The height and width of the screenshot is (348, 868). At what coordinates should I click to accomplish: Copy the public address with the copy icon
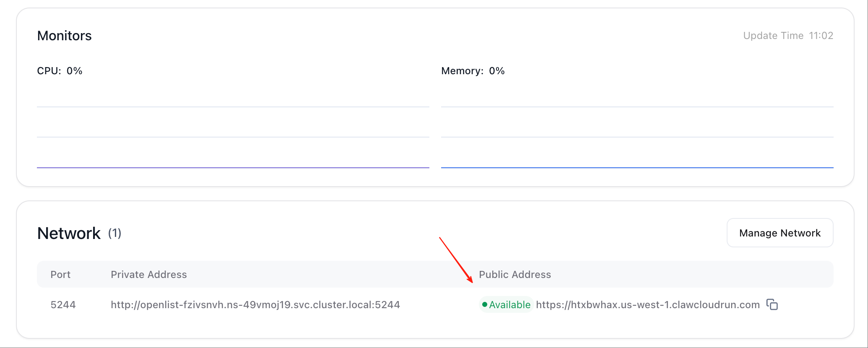772,304
